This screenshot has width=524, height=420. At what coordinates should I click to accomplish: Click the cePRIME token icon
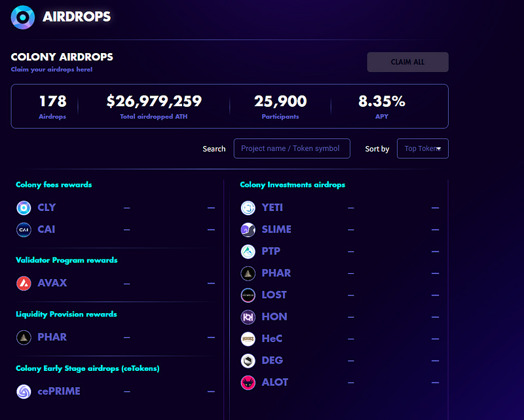point(24,392)
